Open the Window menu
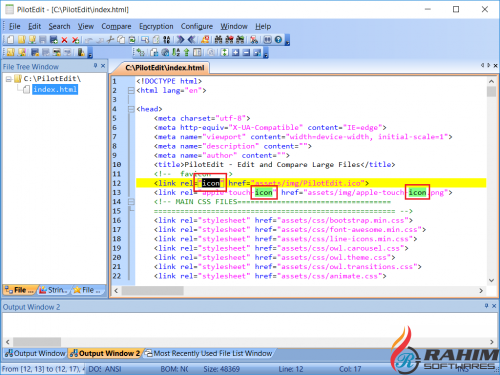This screenshot has height=375, width=500. pyautogui.click(x=234, y=26)
